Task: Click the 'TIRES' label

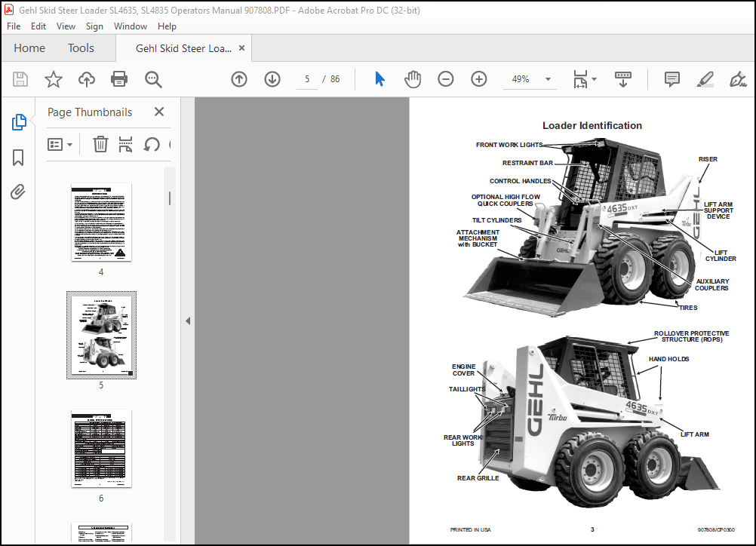Action: click(x=689, y=308)
